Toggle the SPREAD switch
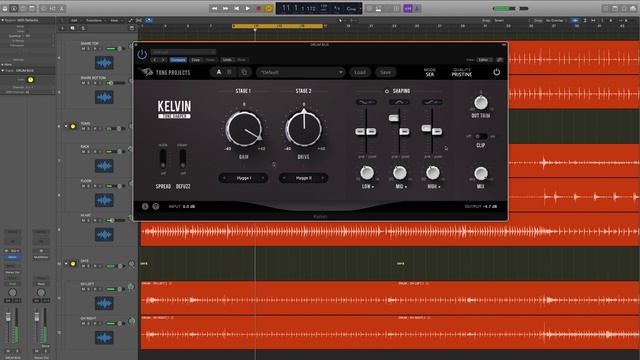Screen dimensions: 640x360 [163, 159]
